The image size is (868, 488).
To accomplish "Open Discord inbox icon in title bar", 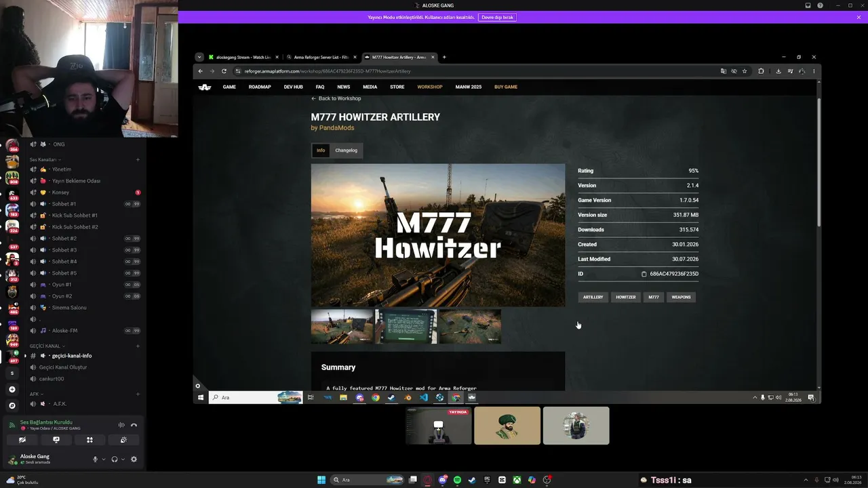I will click(808, 5).
